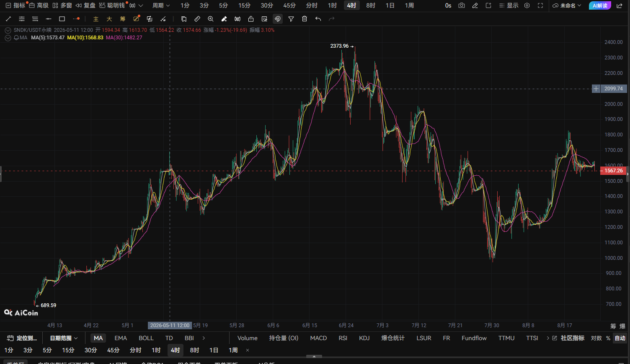This screenshot has width=630, height=364.
Task: Switch to 15分 timeframe in bottom bar
Action: click(68, 350)
